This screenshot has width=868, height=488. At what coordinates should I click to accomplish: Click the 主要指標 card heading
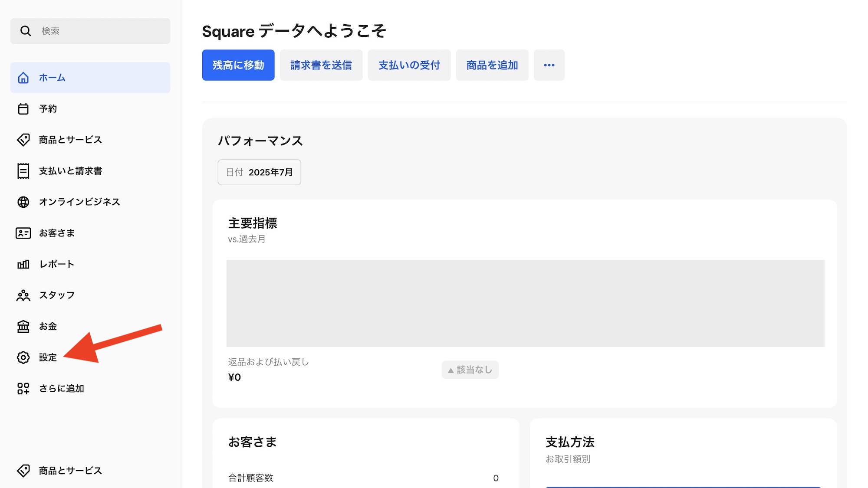point(253,223)
